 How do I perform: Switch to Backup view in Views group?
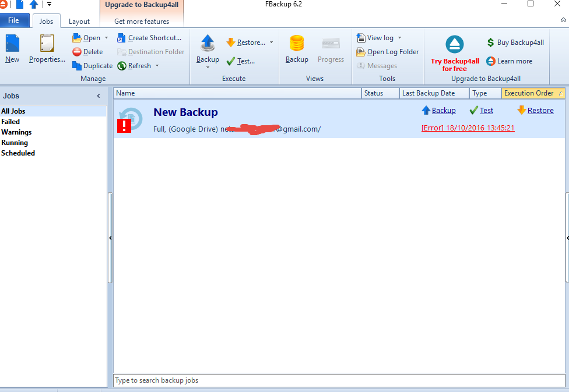click(x=297, y=48)
